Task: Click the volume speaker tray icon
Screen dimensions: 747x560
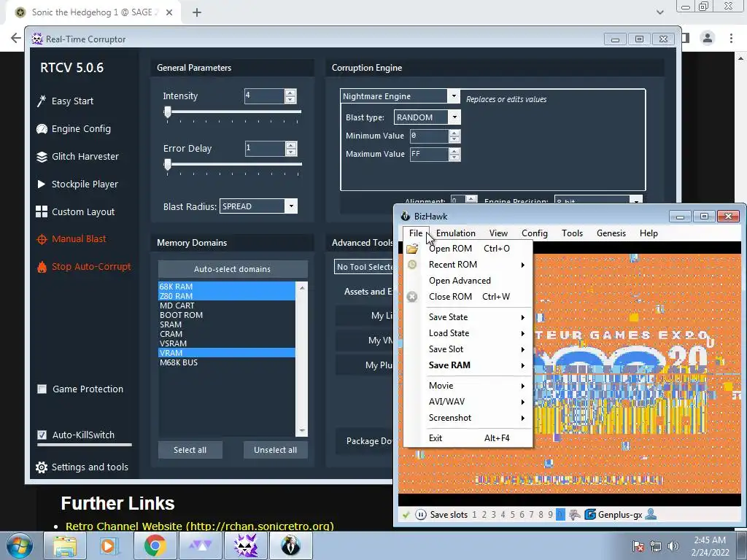Action: [x=673, y=546]
